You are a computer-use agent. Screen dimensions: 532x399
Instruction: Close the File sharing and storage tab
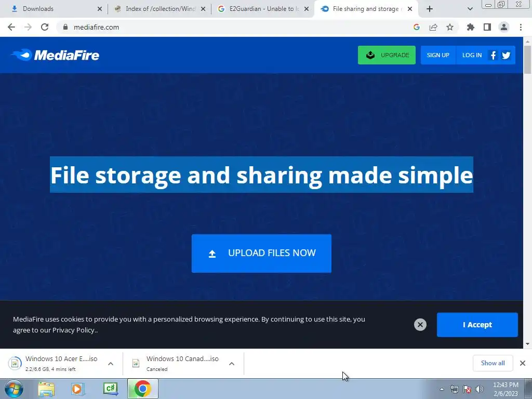[x=410, y=9]
